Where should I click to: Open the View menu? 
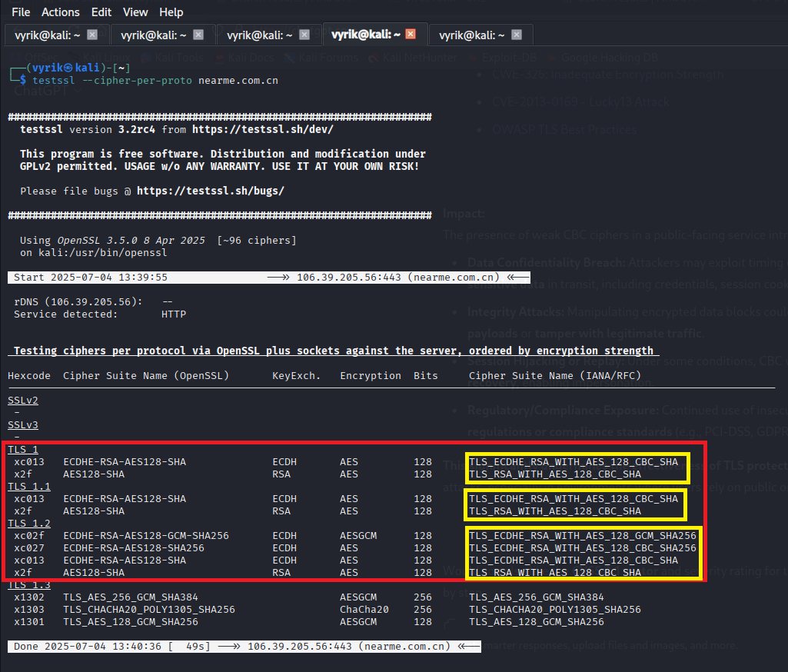[135, 12]
